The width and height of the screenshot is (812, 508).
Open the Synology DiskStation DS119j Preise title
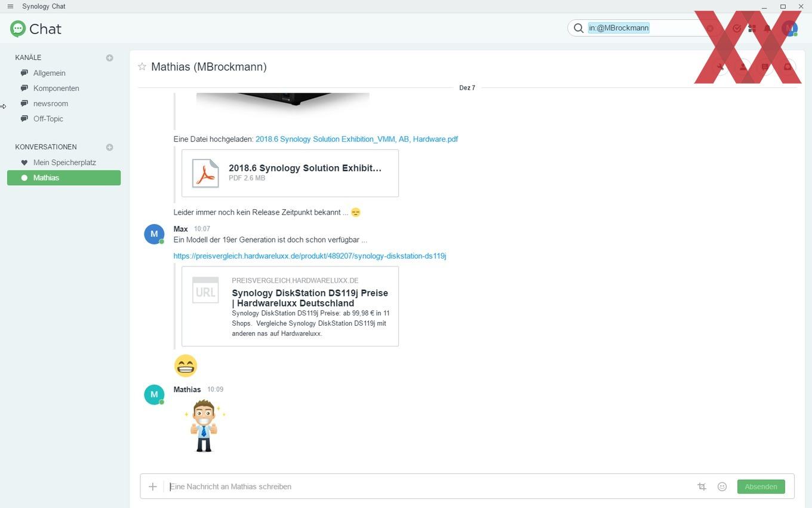click(310, 298)
